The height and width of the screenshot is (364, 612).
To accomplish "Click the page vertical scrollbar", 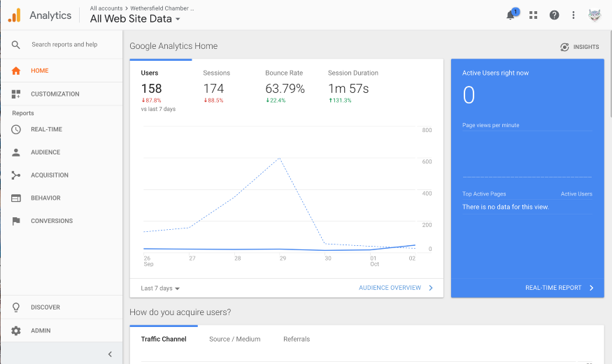I will (x=610, y=74).
